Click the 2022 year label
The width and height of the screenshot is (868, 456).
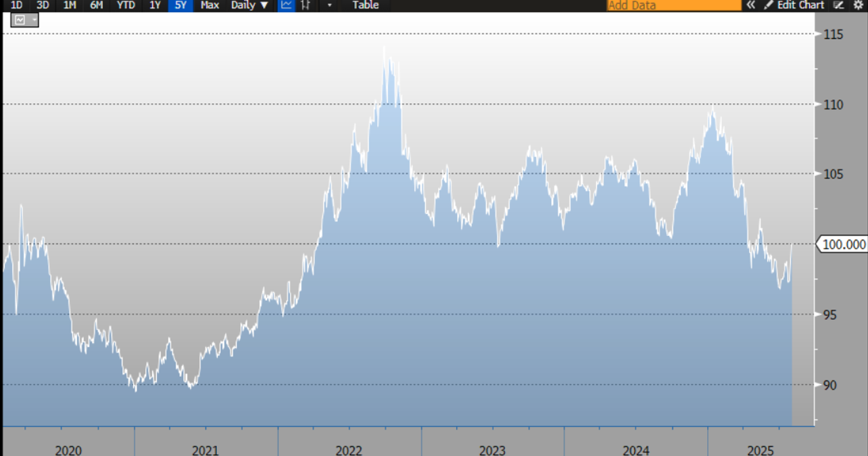(349, 450)
